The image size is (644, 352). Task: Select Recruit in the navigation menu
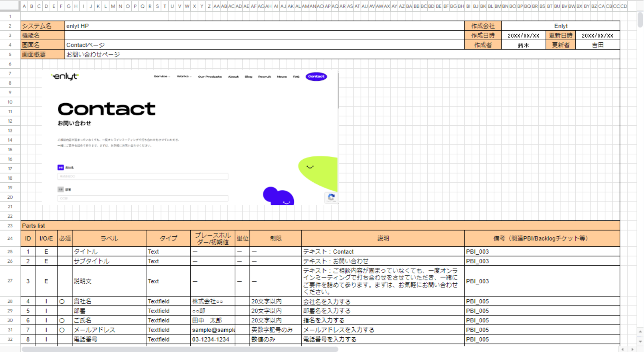[x=265, y=77]
